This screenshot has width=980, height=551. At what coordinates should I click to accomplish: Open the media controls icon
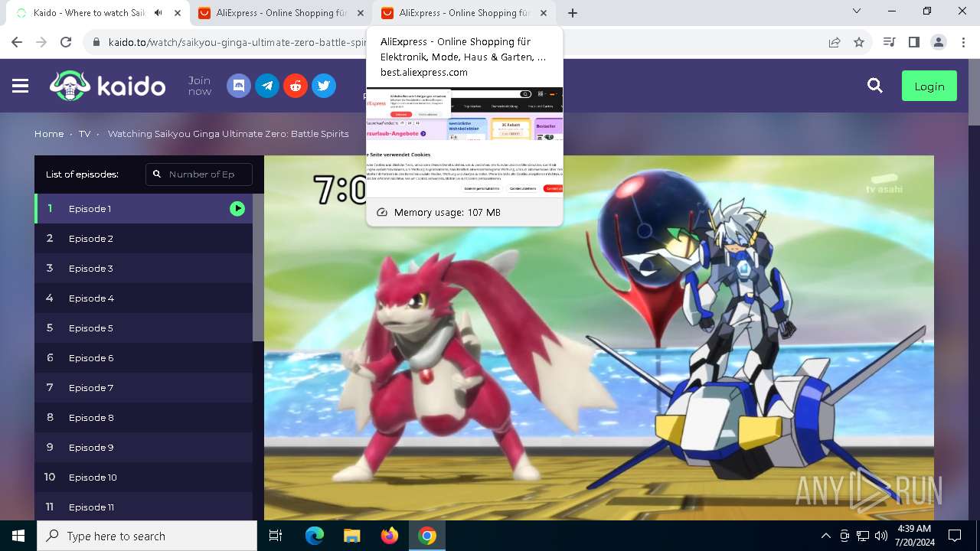[x=889, y=42]
